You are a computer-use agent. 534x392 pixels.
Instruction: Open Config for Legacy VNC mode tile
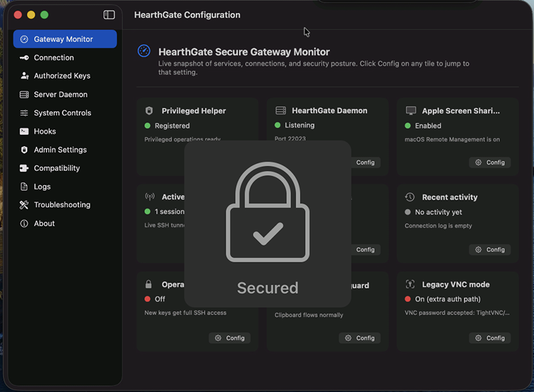click(x=490, y=338)
